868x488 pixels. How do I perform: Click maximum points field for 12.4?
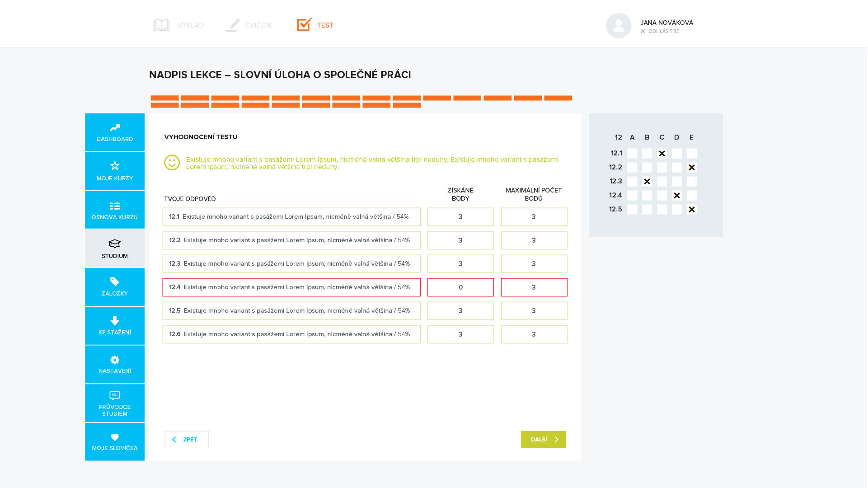point(534,287)
